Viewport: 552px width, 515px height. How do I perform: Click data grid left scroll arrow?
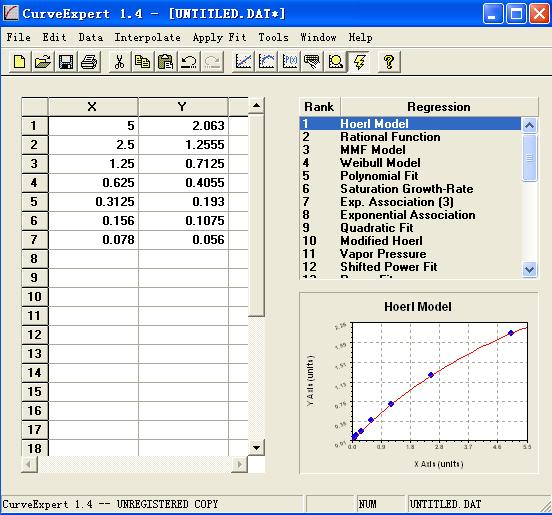tap(28, 464)
